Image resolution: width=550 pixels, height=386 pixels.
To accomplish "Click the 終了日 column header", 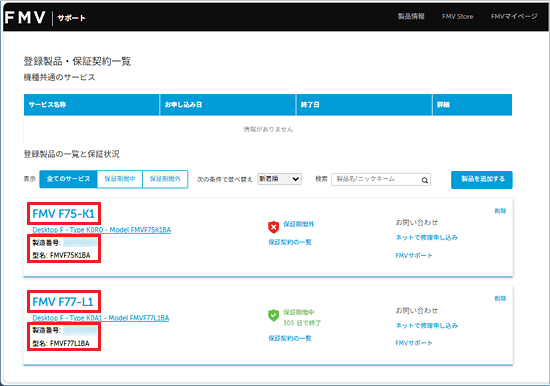I will (x=364, y=105).
